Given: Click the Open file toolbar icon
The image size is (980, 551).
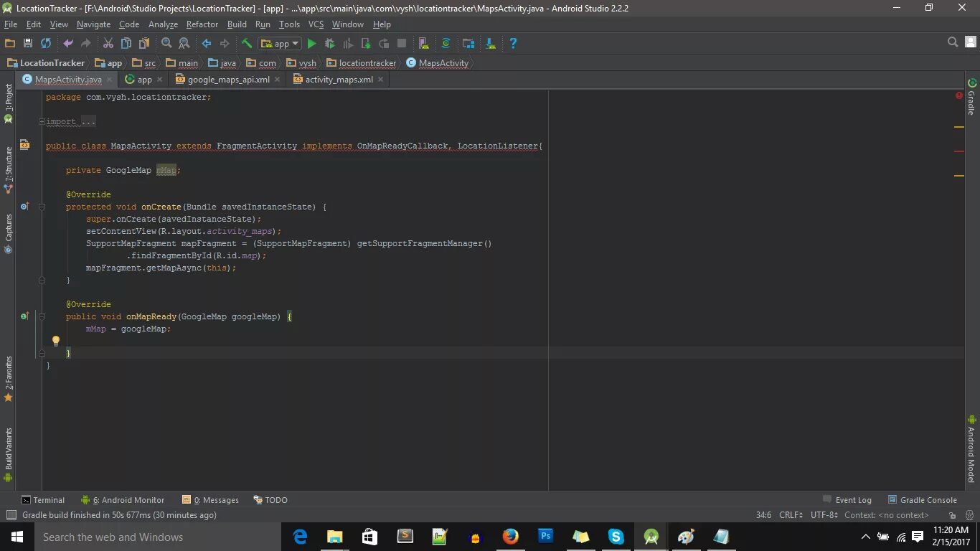Looking at the screenshot, I should click(10, 43).
